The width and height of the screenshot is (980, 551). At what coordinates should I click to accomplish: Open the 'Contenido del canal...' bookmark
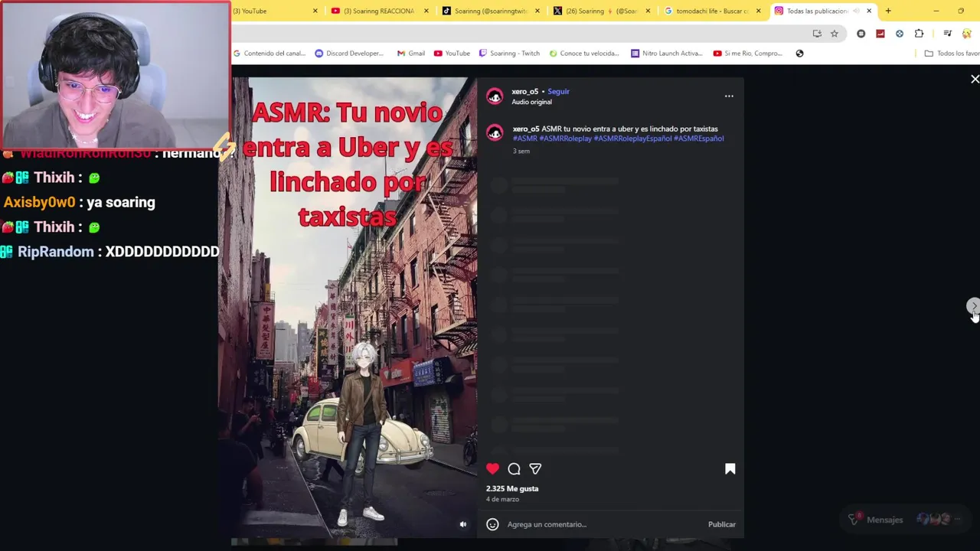(269, 54)
